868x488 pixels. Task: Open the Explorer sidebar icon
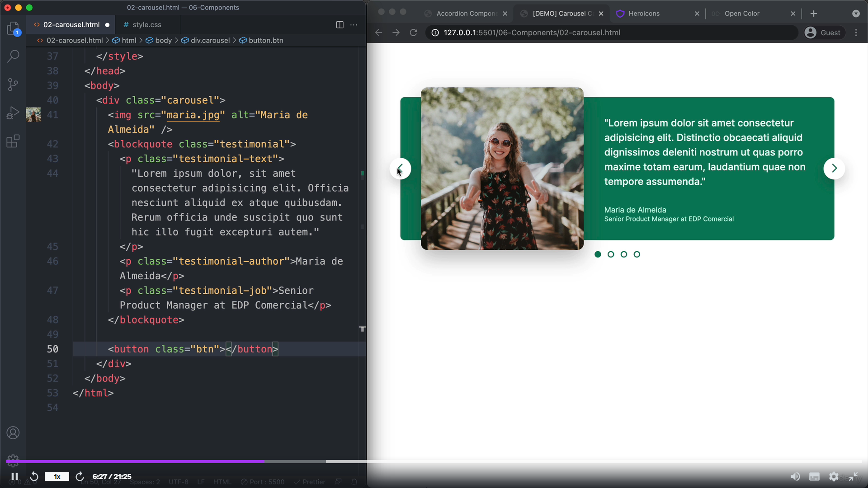pos(13,29)
